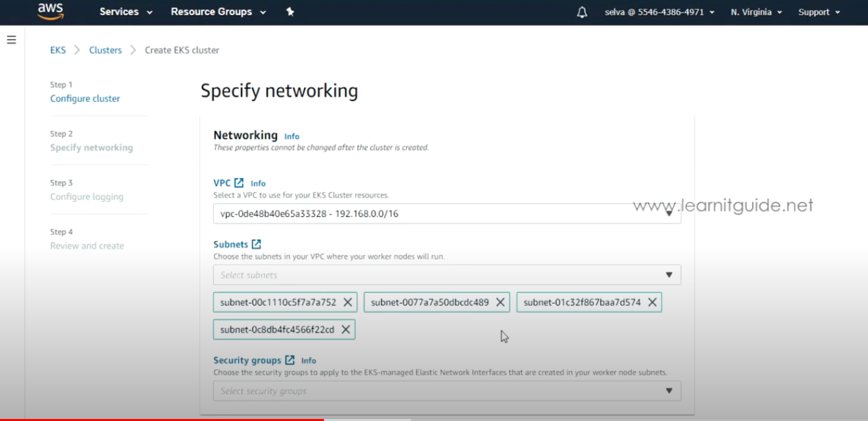This screenshot has width=868, height=421.
Task: Click the Review and create step text
Action: click(87, 246)
